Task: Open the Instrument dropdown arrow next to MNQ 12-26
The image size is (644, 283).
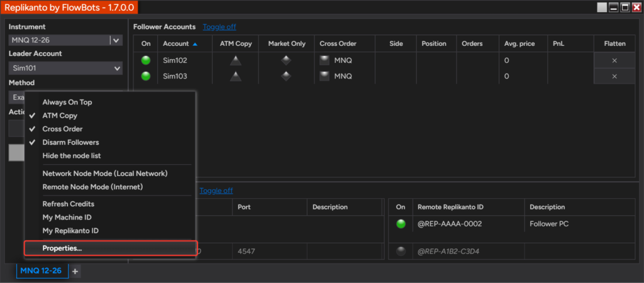Action: click(116, 40)
